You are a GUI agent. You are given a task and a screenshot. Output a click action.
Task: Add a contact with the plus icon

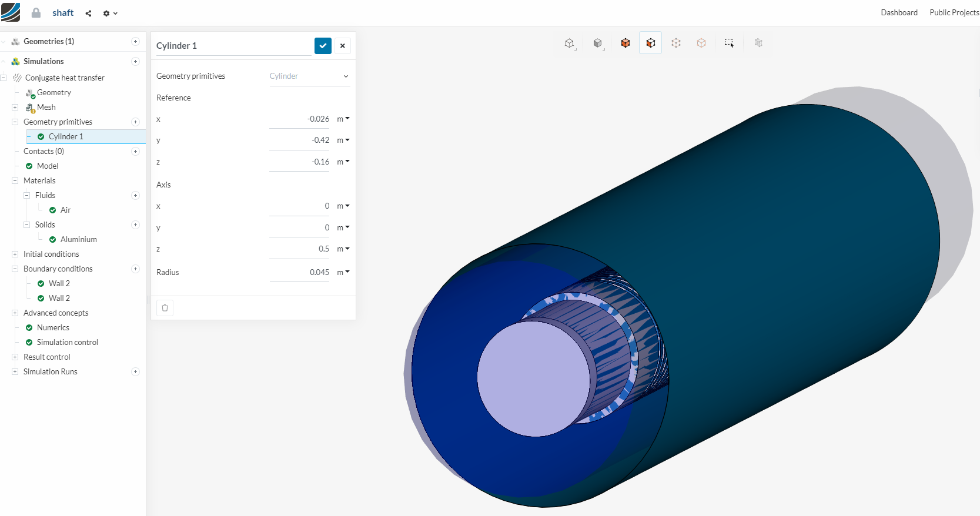[135, 151]
